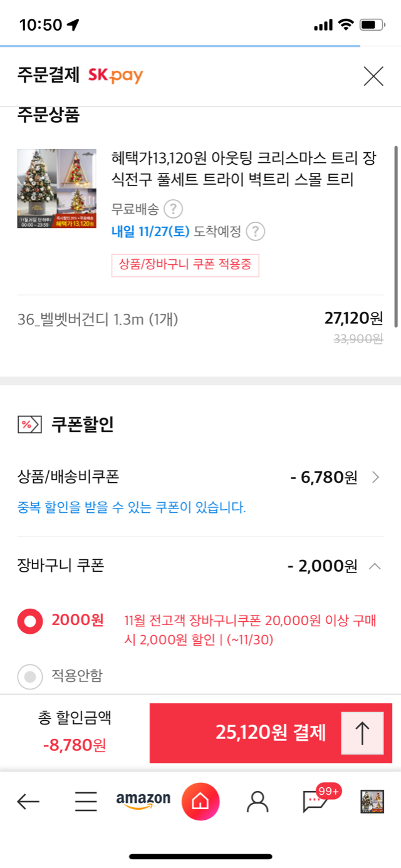Go to the red home icon
Screen dimensions: 401x868
pos(200,801)
